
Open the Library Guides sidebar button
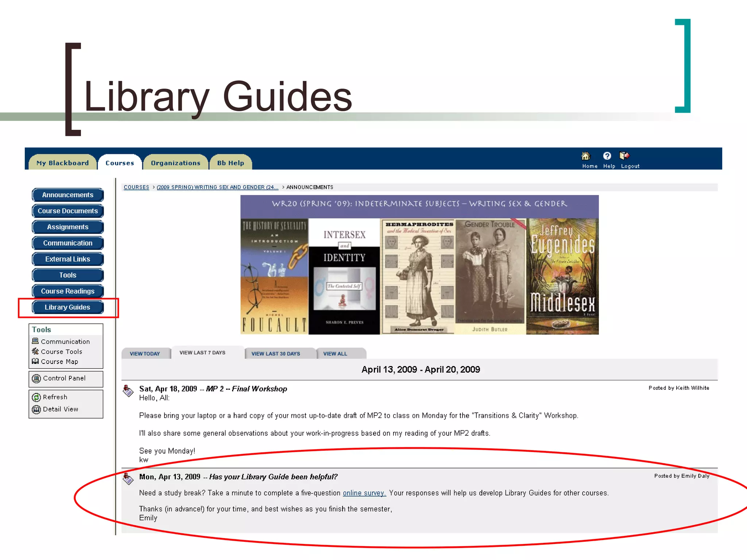pos(68,307)
